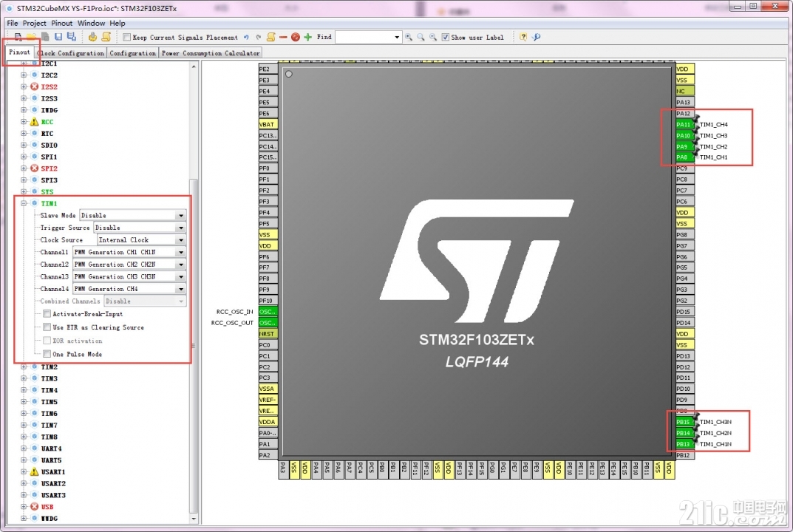Screen dimensions: 793x532
Task: Click the Save Project As icon
Action: pyautogui.click(x=71, y=37)
